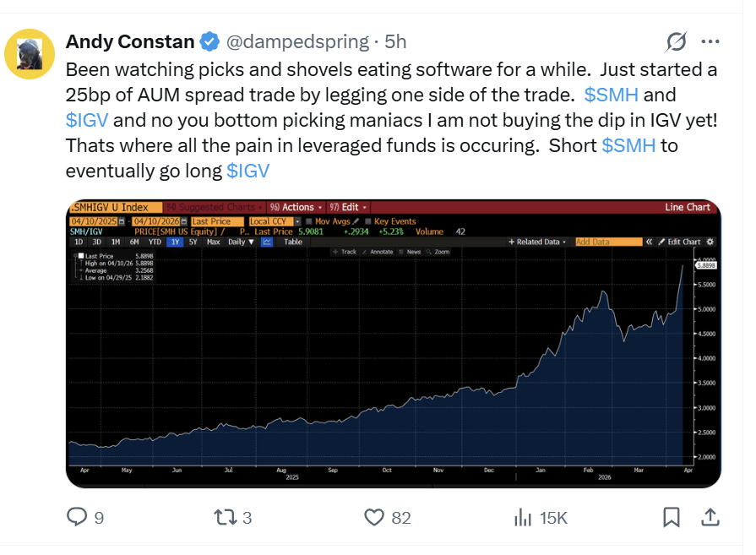Click the share tweet icon
Viewport: 756px width, 555px height.
710,516
